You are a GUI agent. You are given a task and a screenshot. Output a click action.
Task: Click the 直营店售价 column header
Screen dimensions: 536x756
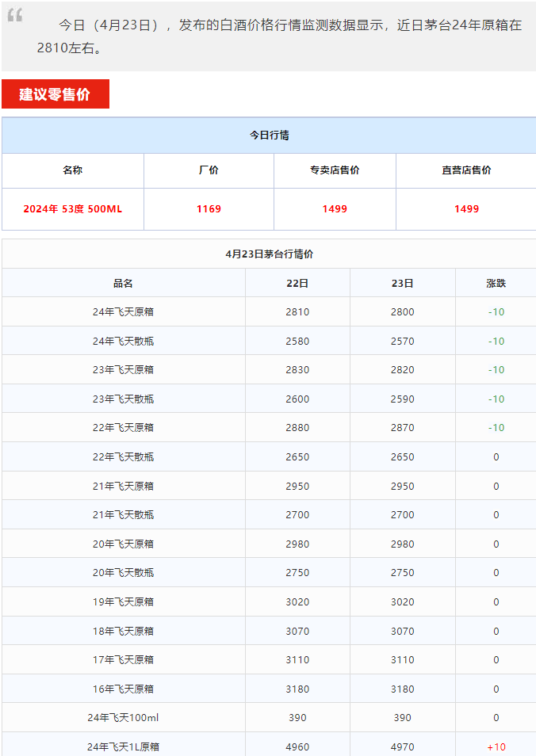pyautogui.click(x=466, y=170)
